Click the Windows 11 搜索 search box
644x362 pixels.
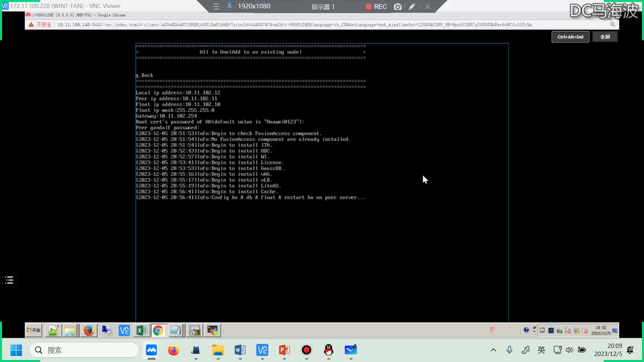[x=84, y=350]
